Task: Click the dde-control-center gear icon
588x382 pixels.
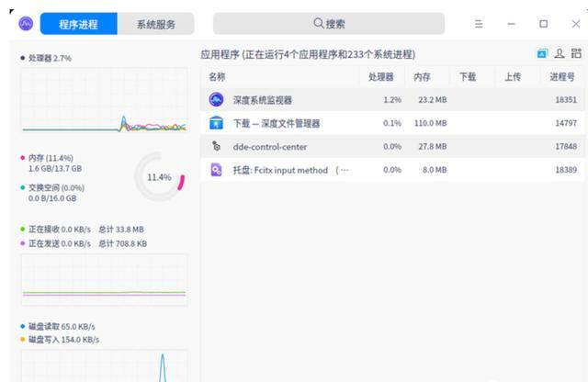Action: coord(217,146)
